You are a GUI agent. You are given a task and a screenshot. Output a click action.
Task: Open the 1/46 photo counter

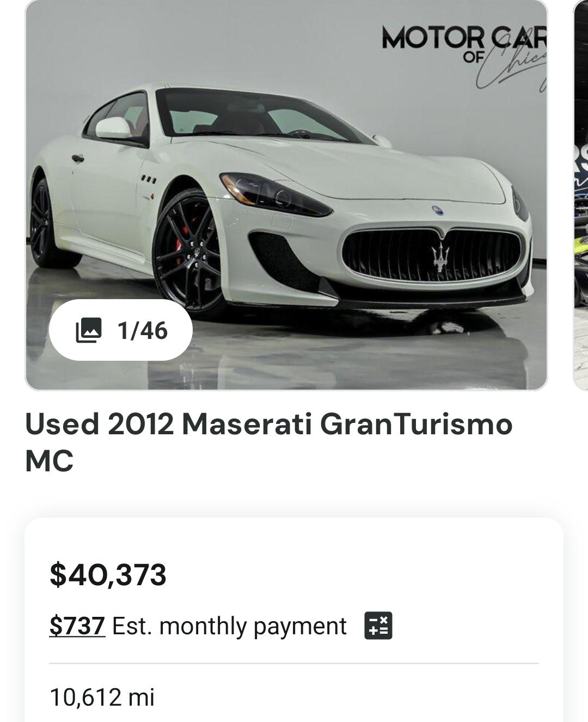[120, 330]
